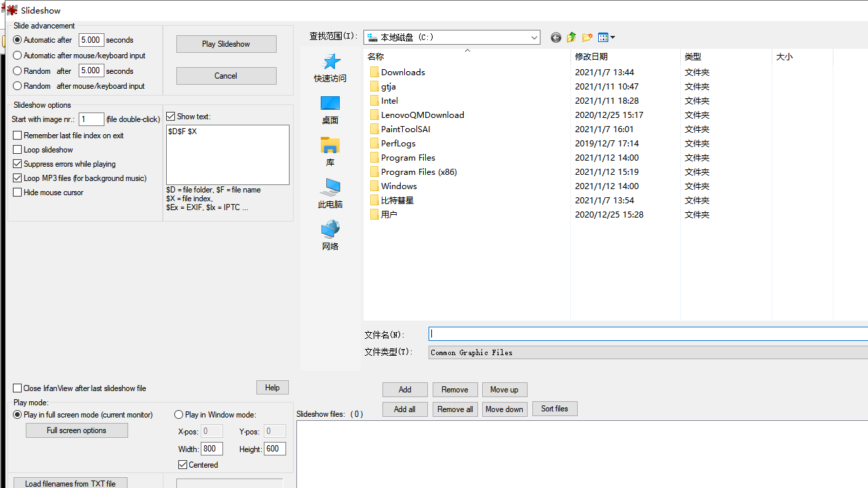Viewport: 868px width, 488px height.
Task: Enable the Loop slideshow checkbox
Action: pyautogui.click(x=18, y=150)
